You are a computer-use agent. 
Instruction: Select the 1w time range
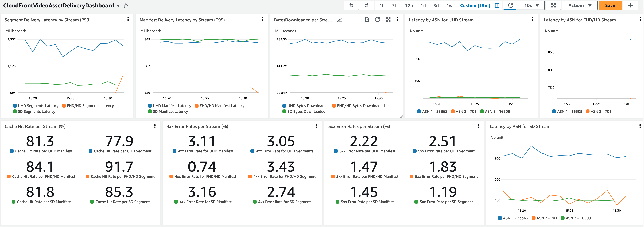[x=449, y=5]
